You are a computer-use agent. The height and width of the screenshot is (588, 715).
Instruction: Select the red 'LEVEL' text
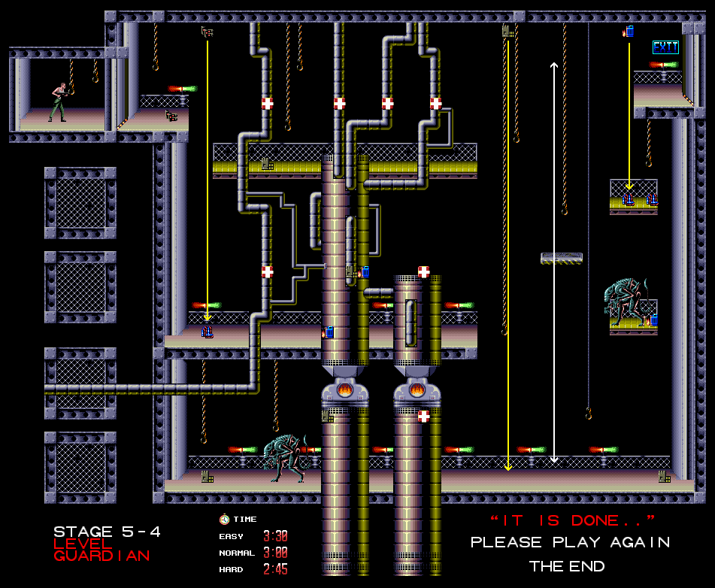pos(83,544)
